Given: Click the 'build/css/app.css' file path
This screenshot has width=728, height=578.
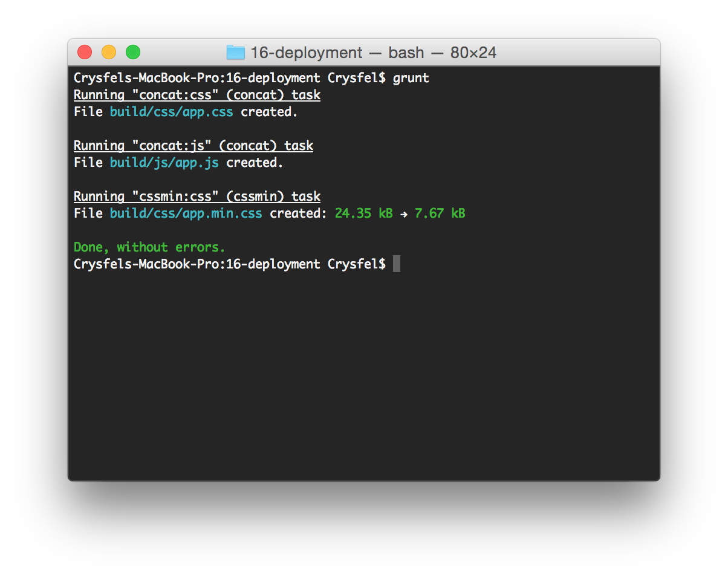Looking at the screenshot, I should [x=172, y=112].
